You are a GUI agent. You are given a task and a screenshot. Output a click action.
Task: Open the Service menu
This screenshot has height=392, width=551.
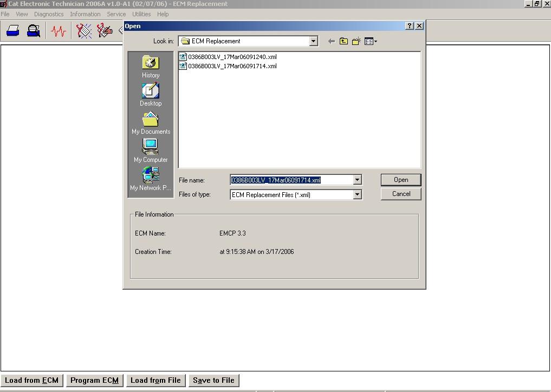[116, 14]
